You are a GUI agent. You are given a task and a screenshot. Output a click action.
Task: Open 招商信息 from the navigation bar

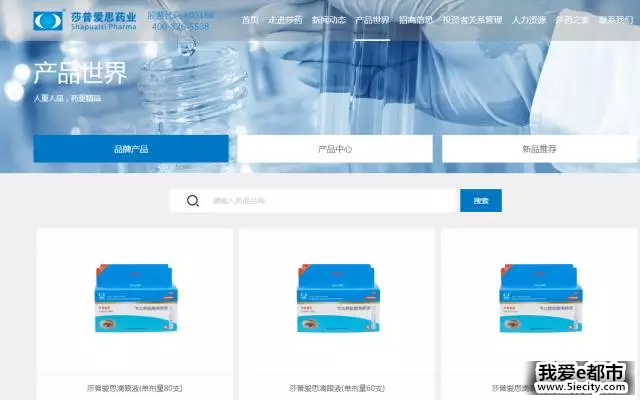tap(416, 20)
